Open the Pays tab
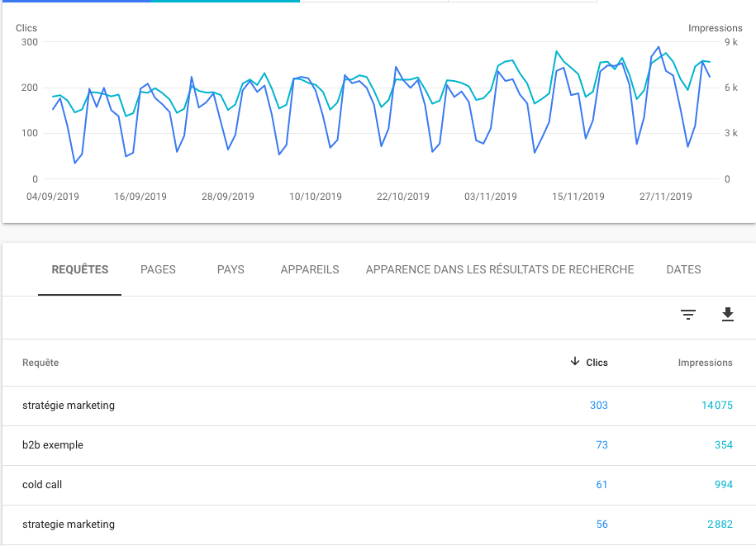Screen dimensions: 756x546 coord(231,269)
